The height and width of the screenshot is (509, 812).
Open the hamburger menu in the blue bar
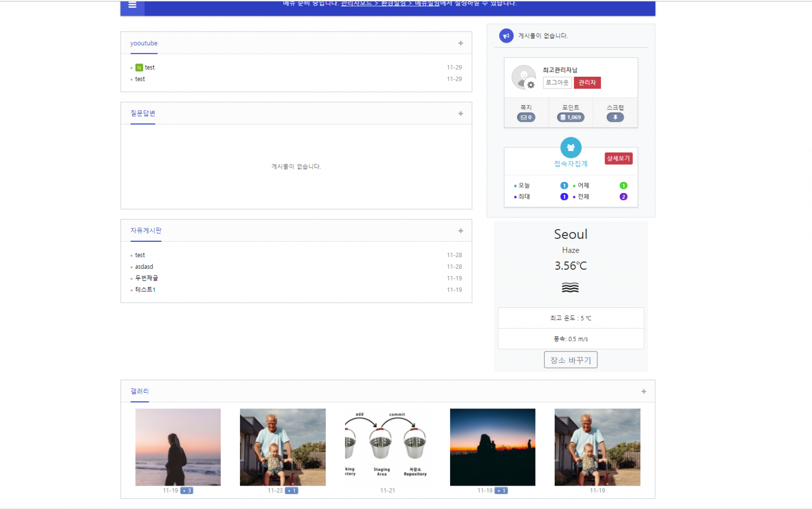(132, 6)
